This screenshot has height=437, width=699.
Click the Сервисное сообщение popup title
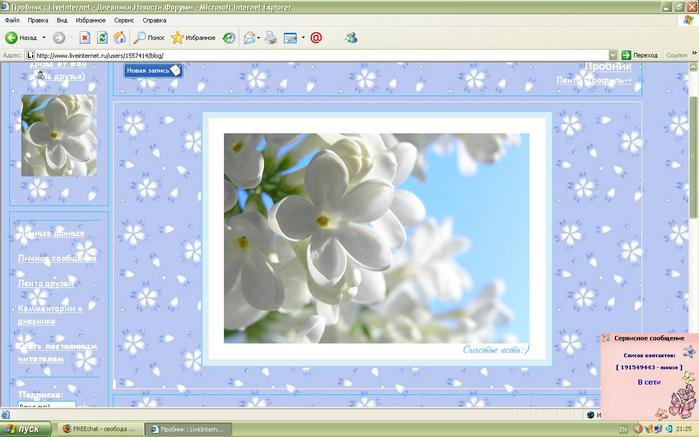(649, 338)
